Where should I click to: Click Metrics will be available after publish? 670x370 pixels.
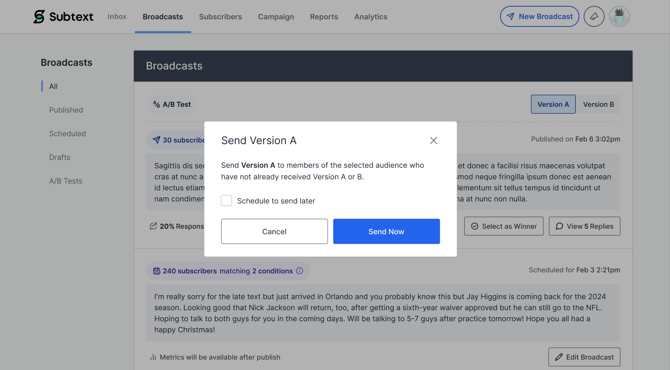215,357
